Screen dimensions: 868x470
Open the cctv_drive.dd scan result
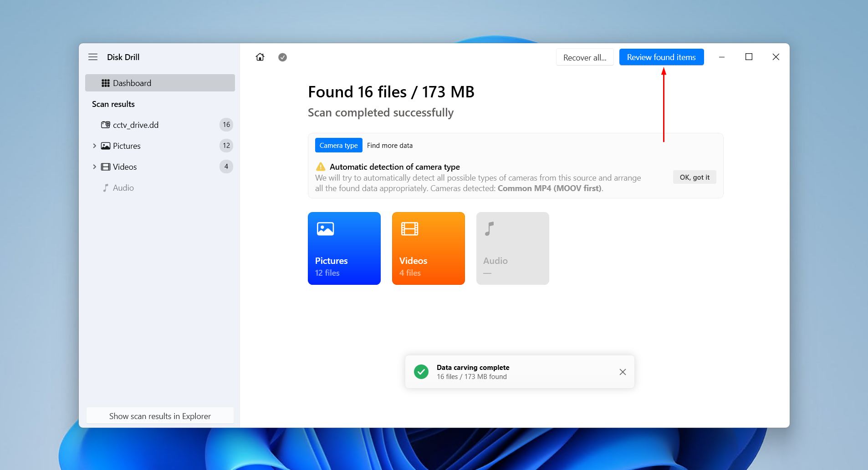click(160, 125)
